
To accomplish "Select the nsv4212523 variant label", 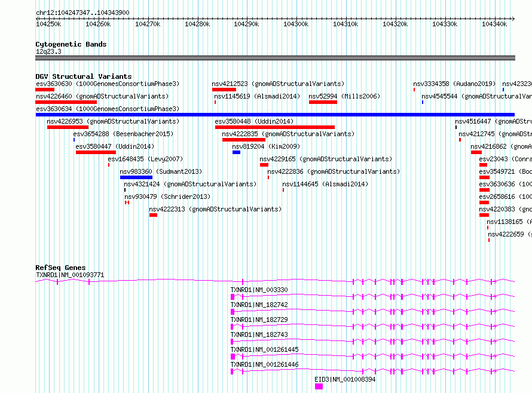I will (278, 84).
